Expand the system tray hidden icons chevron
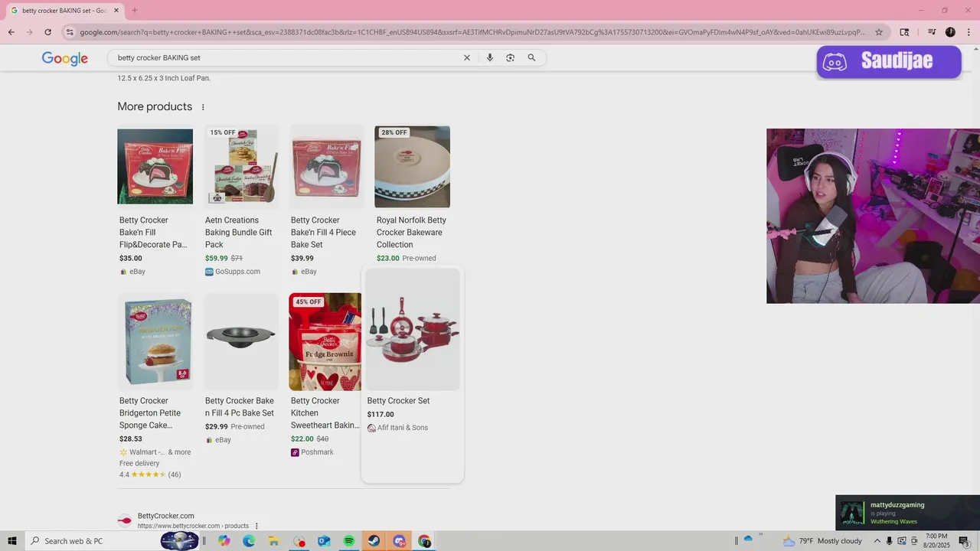This screenshot has width=980, height=551. pos(877,541)
